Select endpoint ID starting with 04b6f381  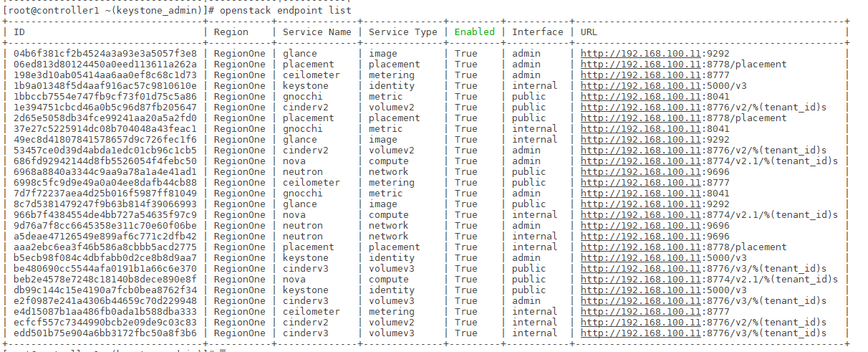coord(105,54)
